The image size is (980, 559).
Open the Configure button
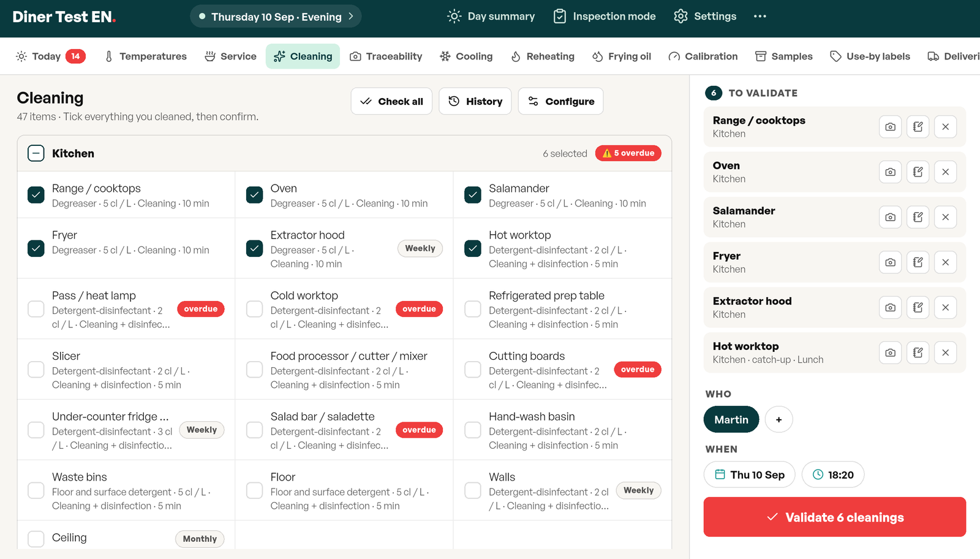(561, 101)
